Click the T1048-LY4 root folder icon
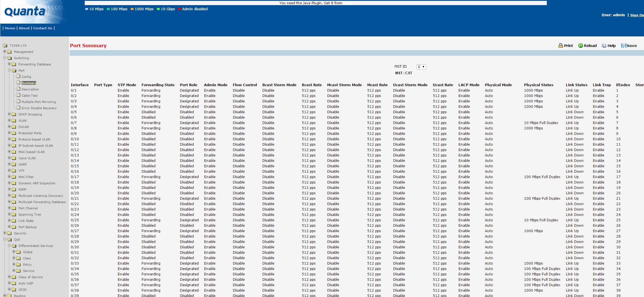This screenshot has width=644, height=297. coord(5,46)
